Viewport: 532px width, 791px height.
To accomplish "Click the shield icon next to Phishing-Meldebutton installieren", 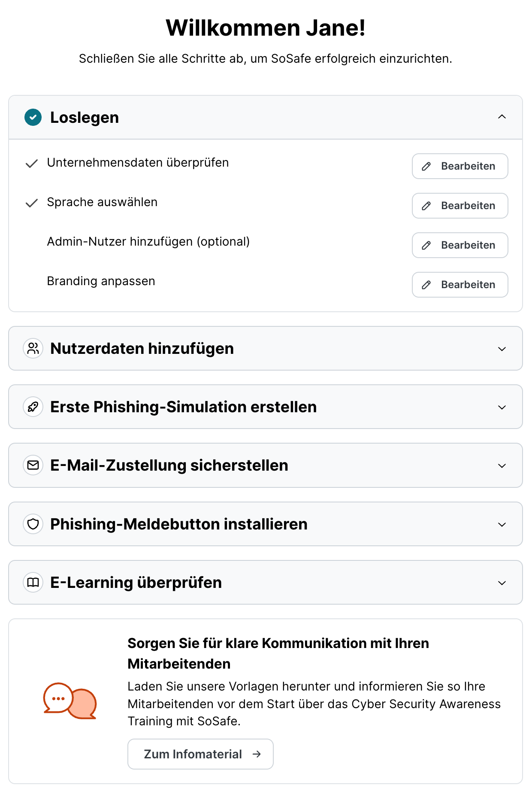I will click(33, 524).
